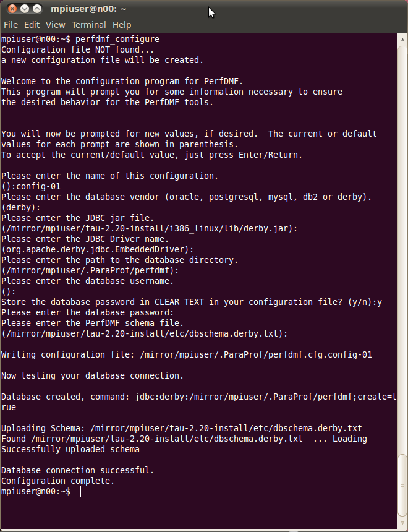Open the Terminal menu
This screenshot has height=532, width=408.
[x=89, y=25]
